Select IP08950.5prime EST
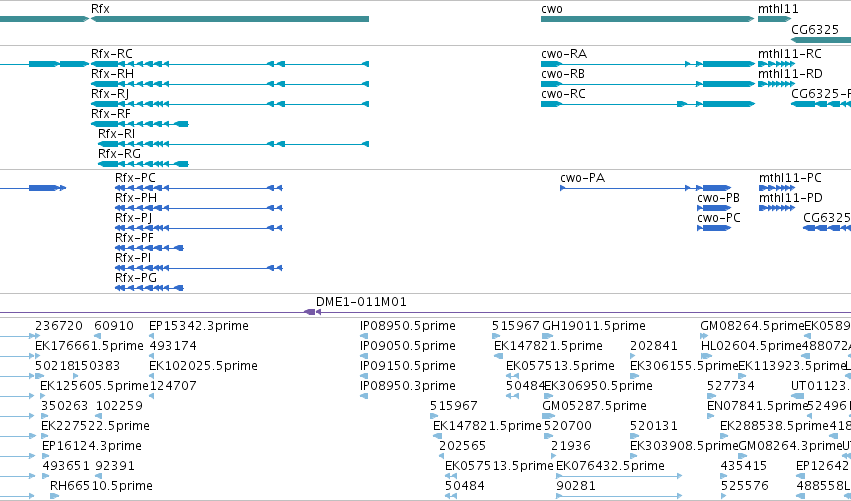The image size is (851, 501). pyautogui.click(x=408, y=326)
